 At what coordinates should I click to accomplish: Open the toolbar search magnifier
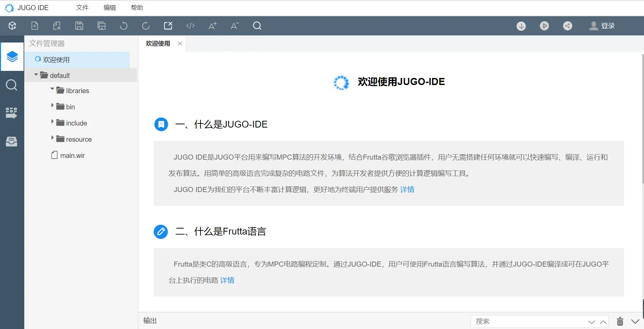(257, 26)
